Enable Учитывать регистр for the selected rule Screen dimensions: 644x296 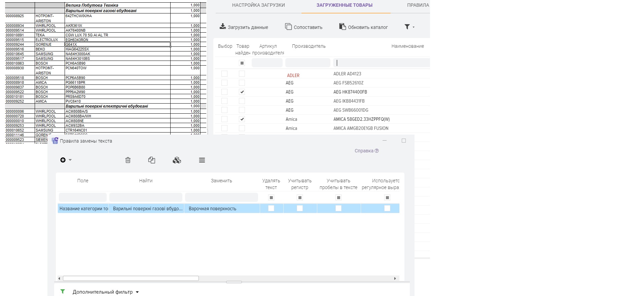[300, 208]
